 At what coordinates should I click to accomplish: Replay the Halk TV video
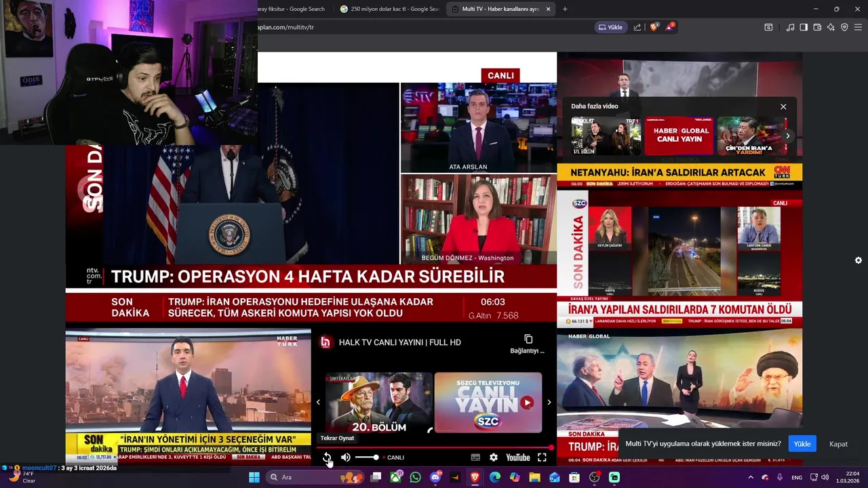[x=327, y=457]
